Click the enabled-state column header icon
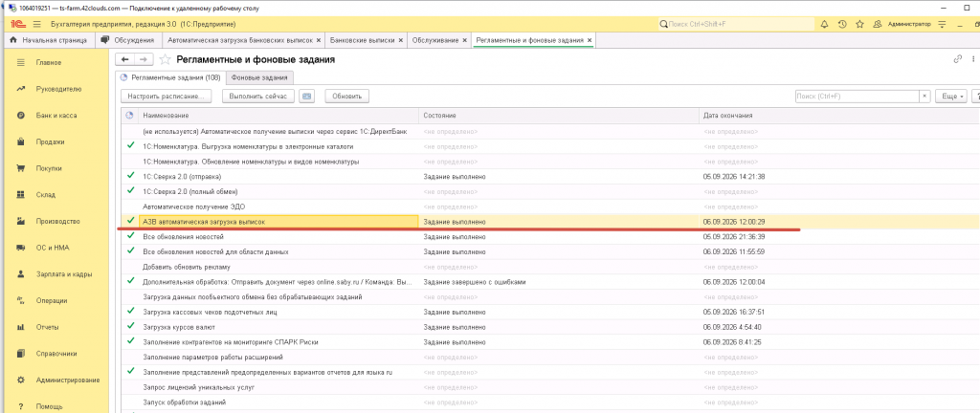980x413 pixels. (x=129, y=116)
